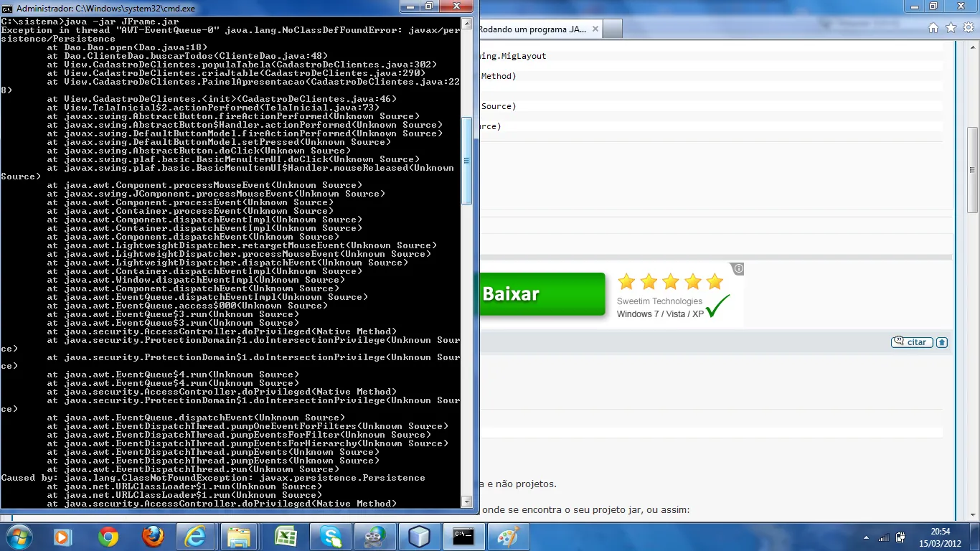Viewport: 980px width, 551px height.
Task: Click the 'Windows 7 / Vista / XP' ad text
Action: click(660, 314)
